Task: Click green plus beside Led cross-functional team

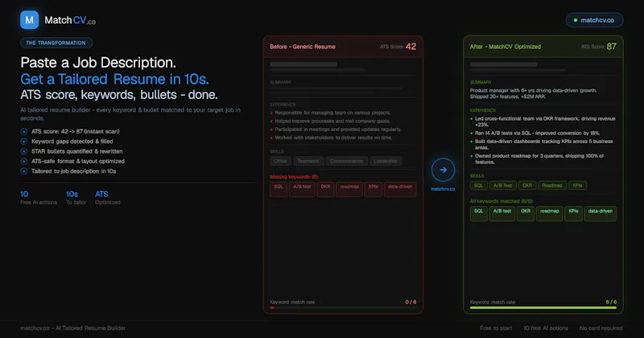Action: 472,119
